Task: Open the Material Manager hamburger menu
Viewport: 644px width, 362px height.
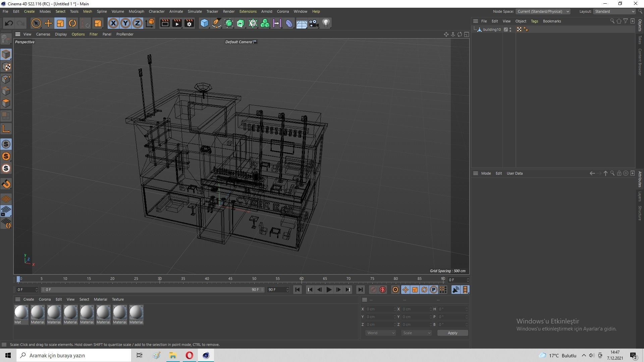Action: (18, 299)
